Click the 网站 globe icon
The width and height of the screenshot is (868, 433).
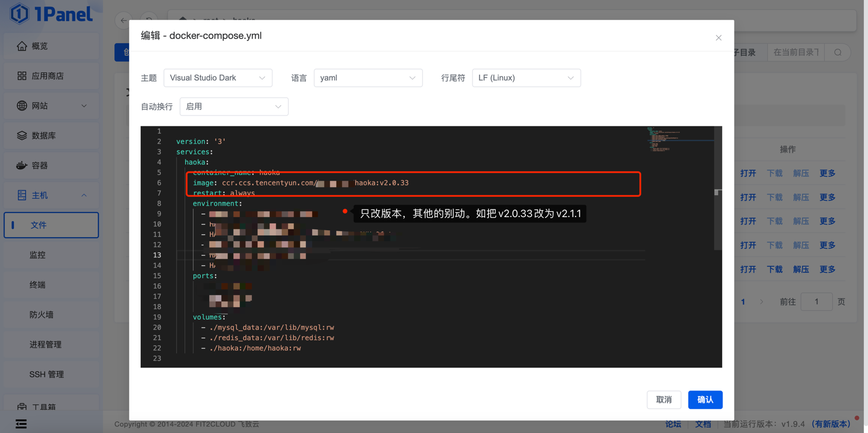pyautogui.click(x=22, y=106)
